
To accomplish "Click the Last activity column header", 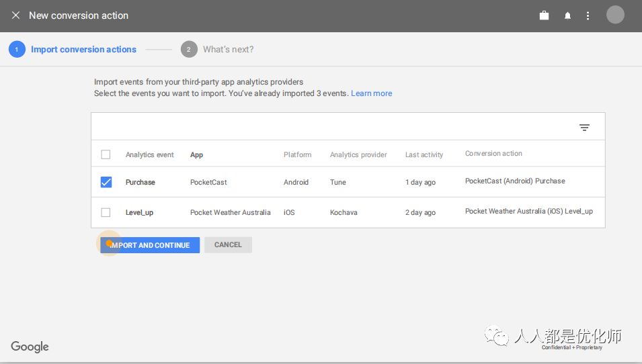I will (x=424, y=154).
